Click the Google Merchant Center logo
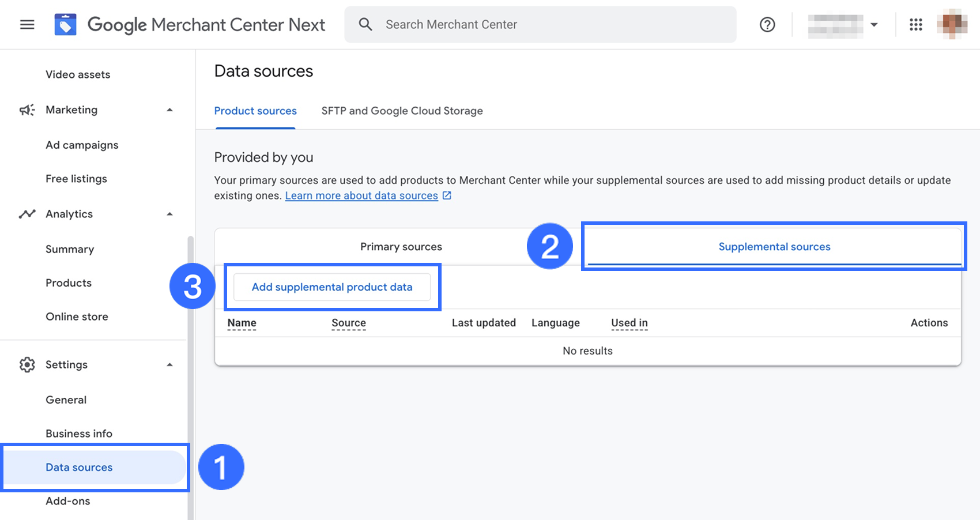Screen dimensions: 980x520 (65, 25)
